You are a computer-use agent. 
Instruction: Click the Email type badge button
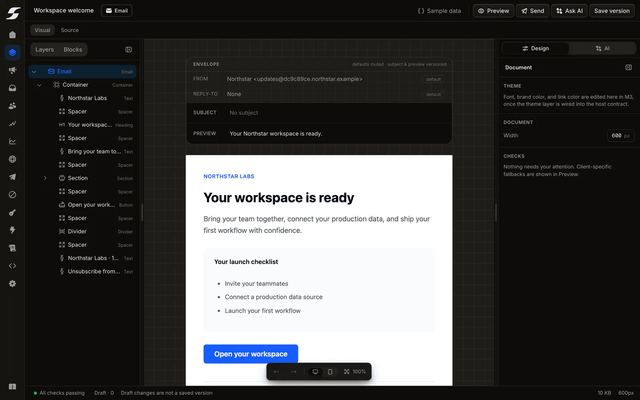(x=117, y=11)
